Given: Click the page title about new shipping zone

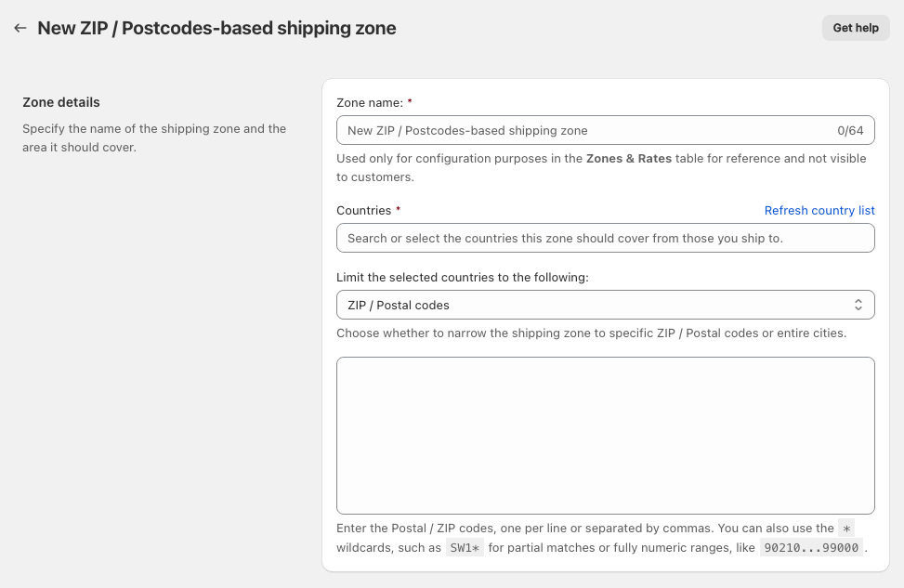Looking at the screenshot, I should tap(216, 29).
